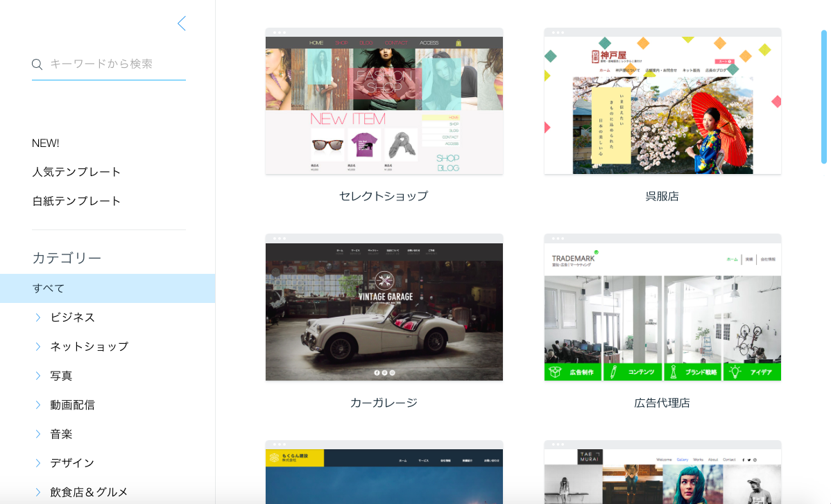
Task: Click the カテゴリー heading
Action: click(x=67, y=258)
